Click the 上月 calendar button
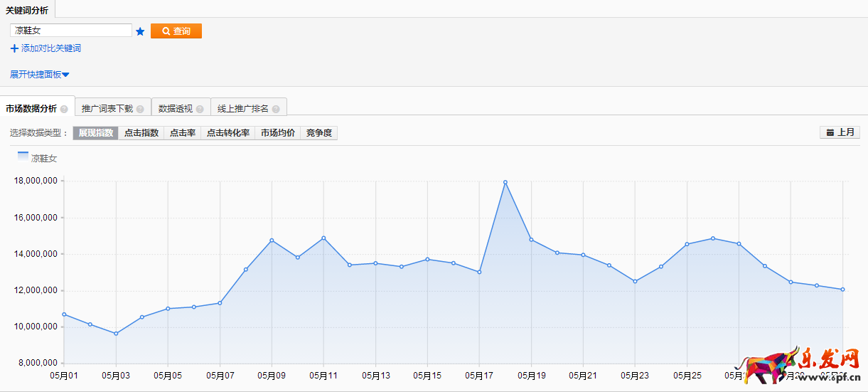Screen dimensions: 868x392 point(840,132)
